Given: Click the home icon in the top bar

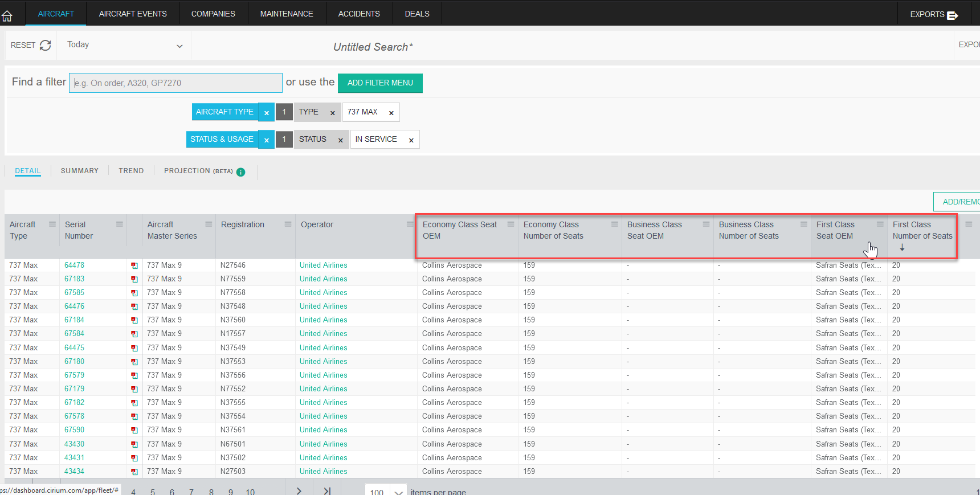Looking at the screenshot, I should point(7,15).
